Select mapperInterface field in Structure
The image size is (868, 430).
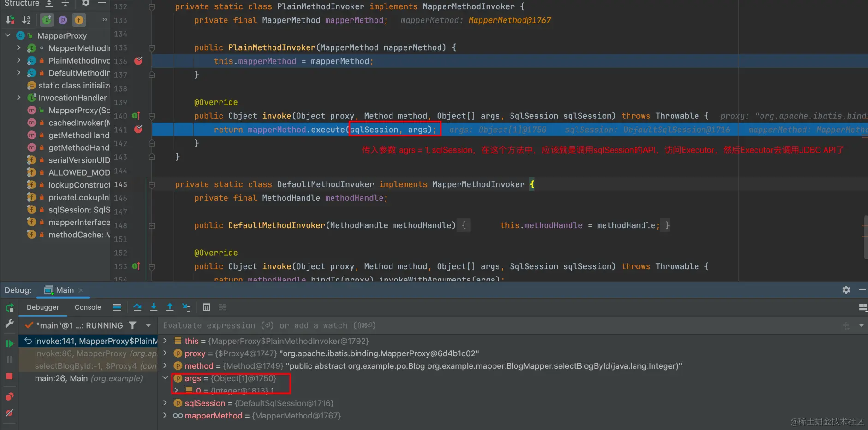pos(68,222)
